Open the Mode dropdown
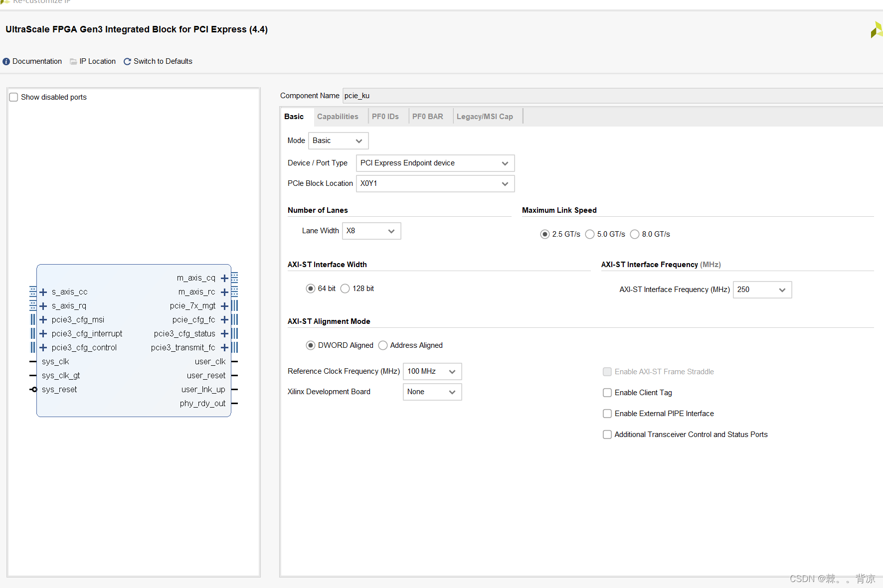The width and height of the screenshot is (883, 588). (x=339, y=141)
